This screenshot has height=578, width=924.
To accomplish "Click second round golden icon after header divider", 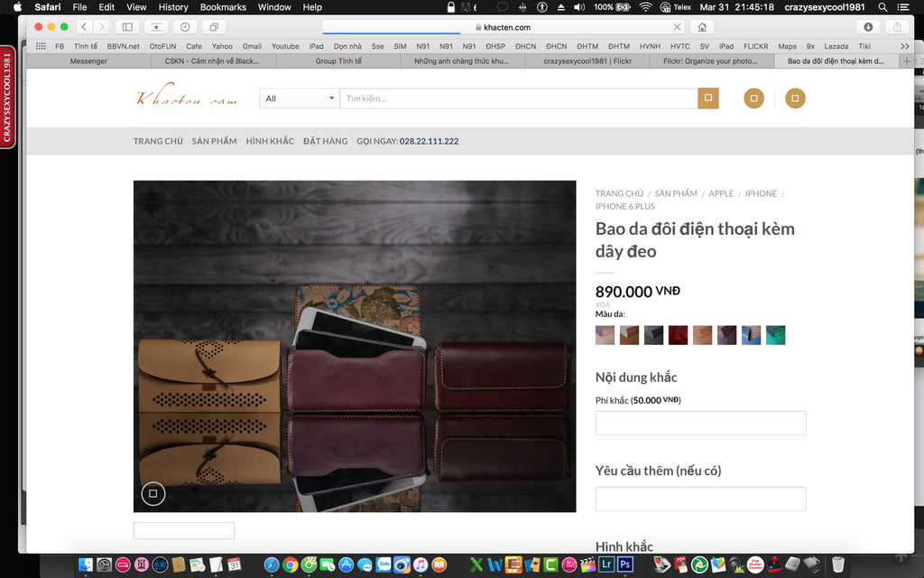I will click(x=795, y=98).
